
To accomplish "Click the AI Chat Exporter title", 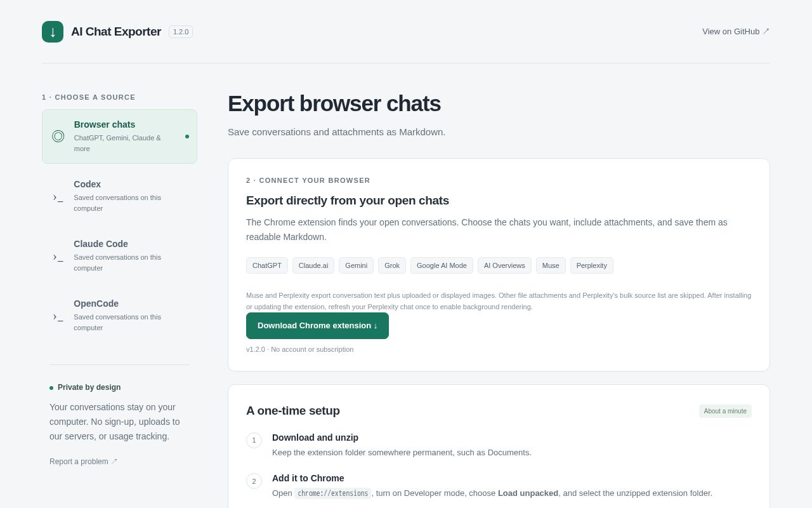I will [116, 32].
